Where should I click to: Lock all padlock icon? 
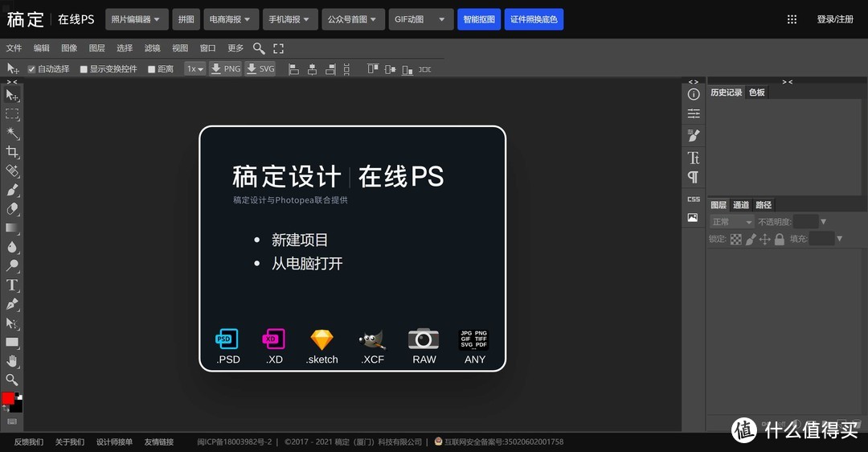[780, 240]
